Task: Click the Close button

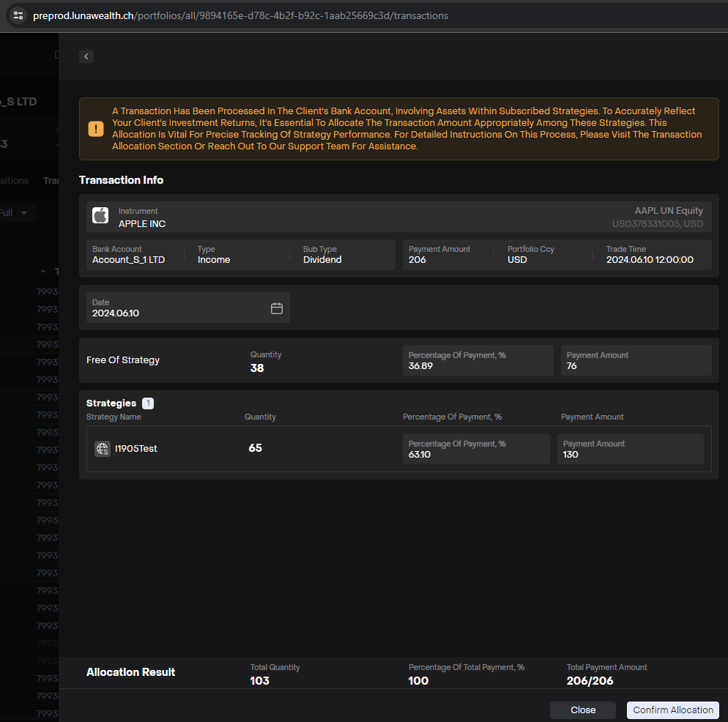Action: (583, 710)
